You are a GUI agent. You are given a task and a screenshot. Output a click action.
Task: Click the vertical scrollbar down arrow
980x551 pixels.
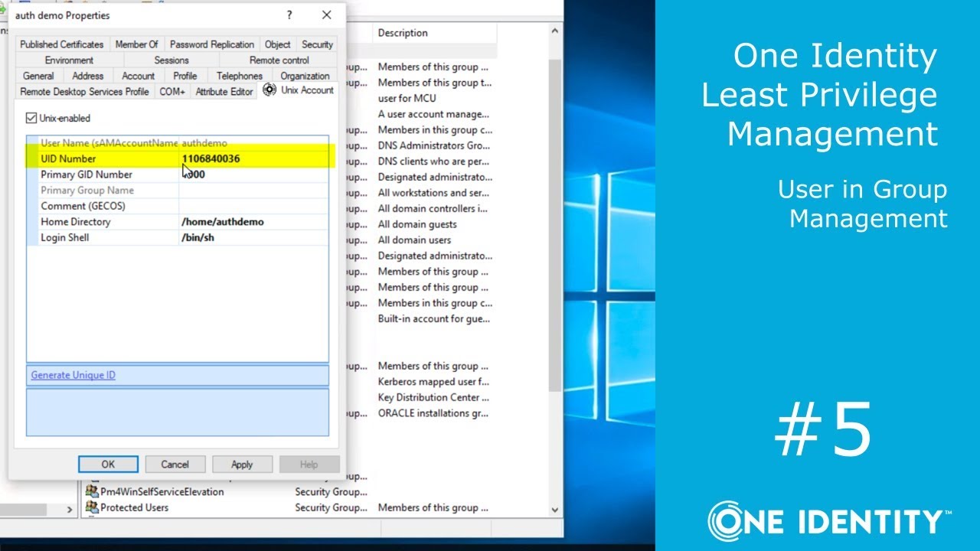555,509
